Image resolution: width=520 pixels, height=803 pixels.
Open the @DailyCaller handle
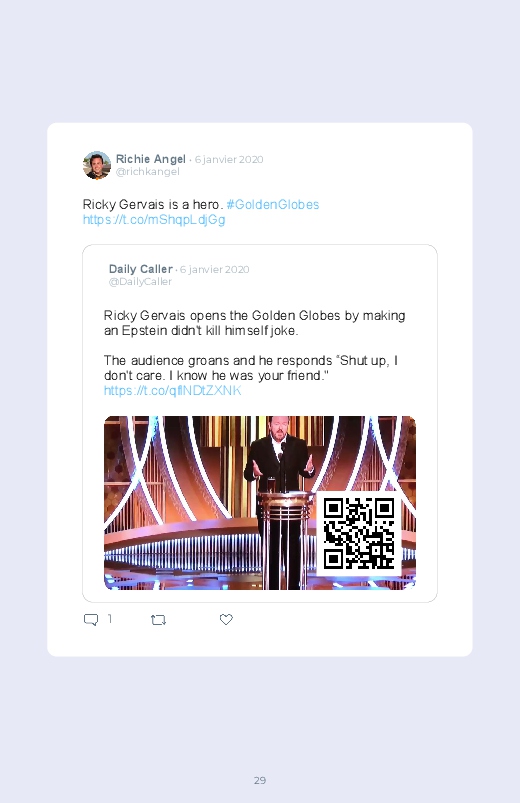140,282
